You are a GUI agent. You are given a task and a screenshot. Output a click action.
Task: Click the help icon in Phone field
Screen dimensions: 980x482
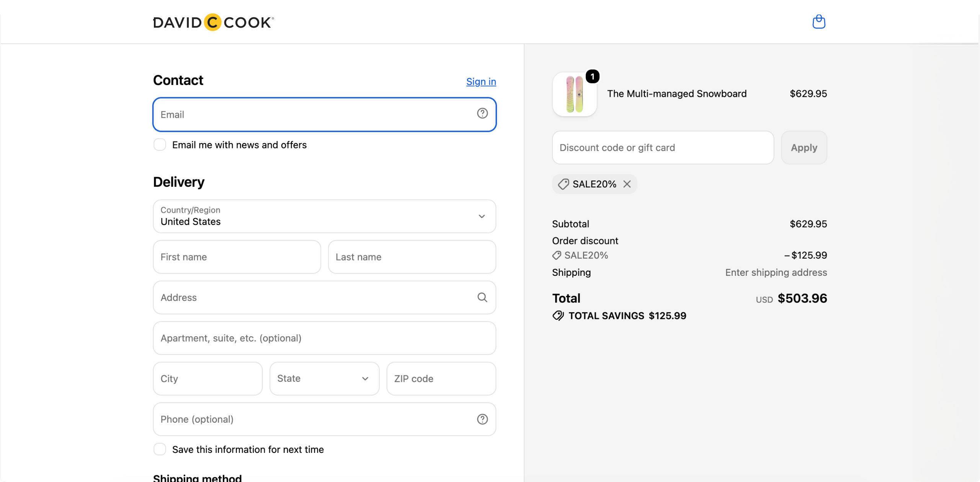point(482,419)
